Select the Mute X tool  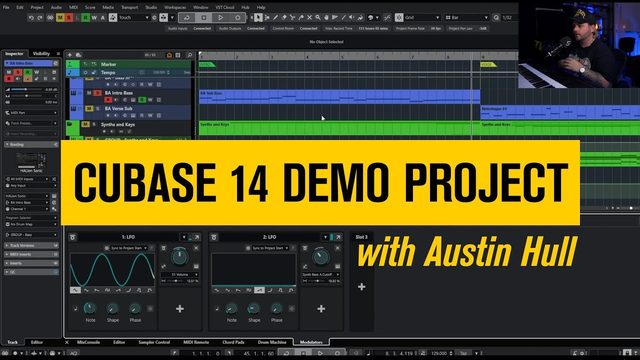(x=309, y=18)
